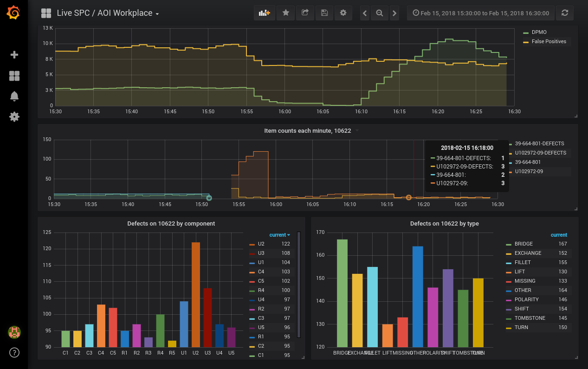The height and width of the screenshot is (369, 588).
Task: Shift time range backward
Action: 365,13
